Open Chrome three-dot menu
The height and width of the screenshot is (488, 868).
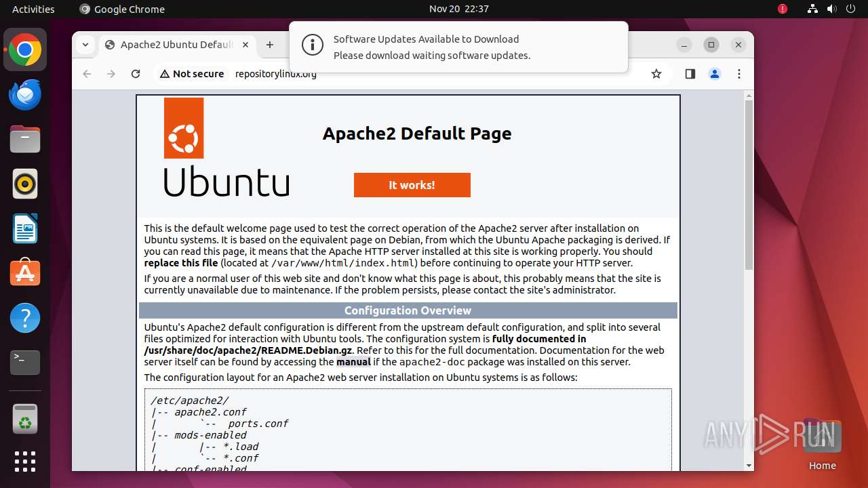pyautogui.click(x=739, y=74)
